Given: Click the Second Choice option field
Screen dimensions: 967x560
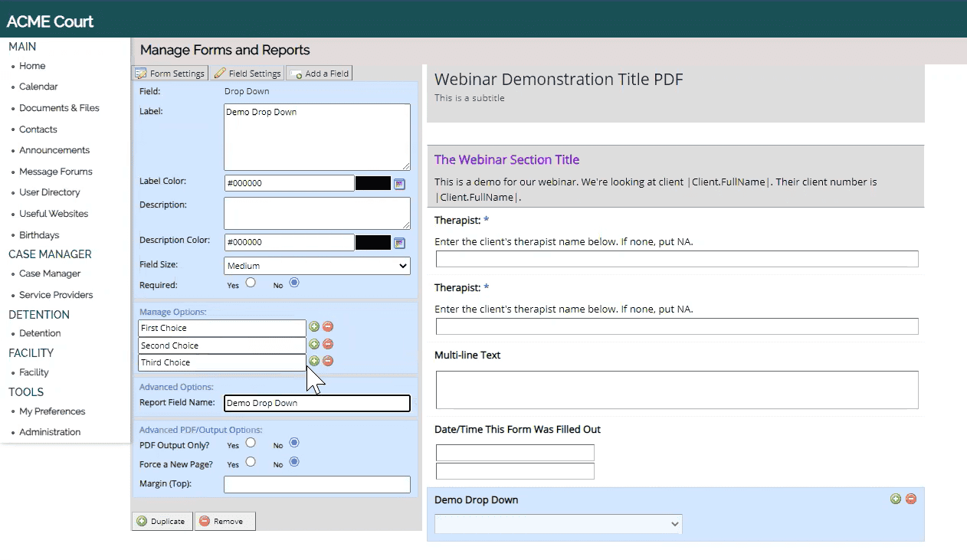Looking at the screenshot, I should coord(222,345).
